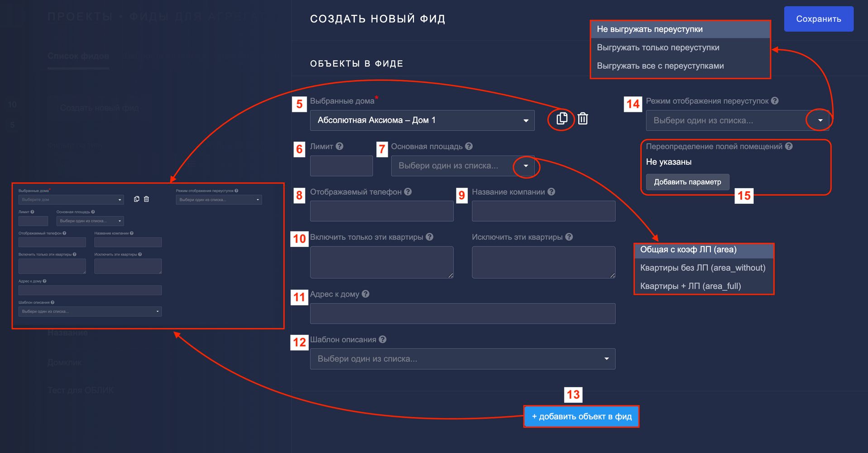Show the help icon for Основная площадь
868x453 pixels.
469,146
